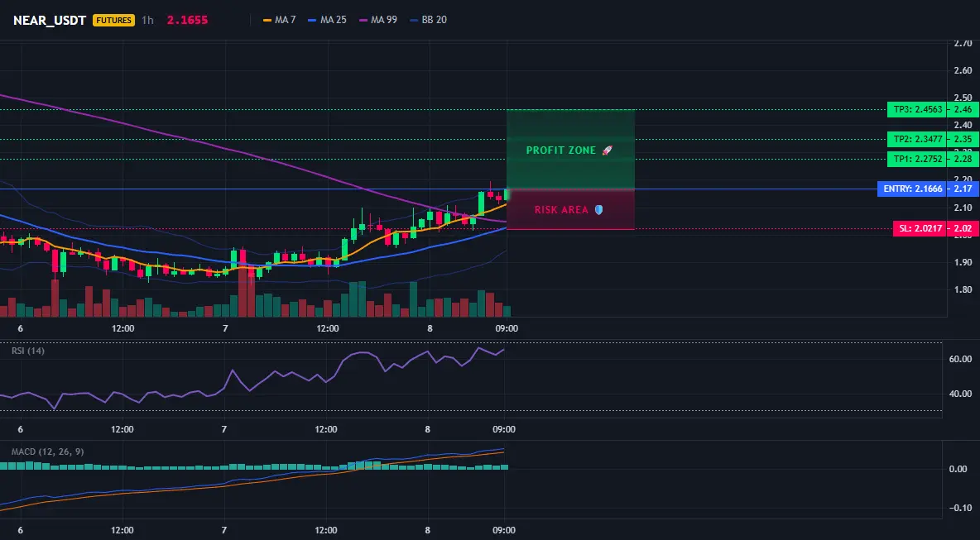Viewport: 980px width, 540px height.
Task: Click the red 2.02 price axis tag
Action: coord(963,229)
